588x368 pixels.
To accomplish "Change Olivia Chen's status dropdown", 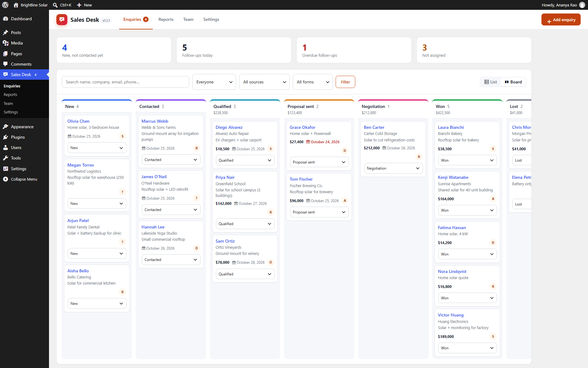I will [97, 148].
